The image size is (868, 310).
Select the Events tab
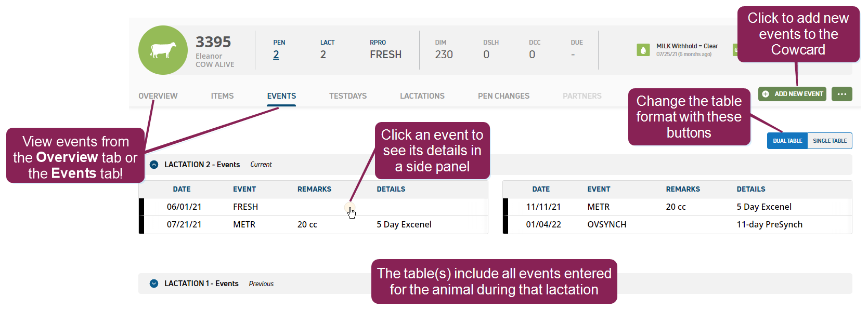click(x=281, y=96)
